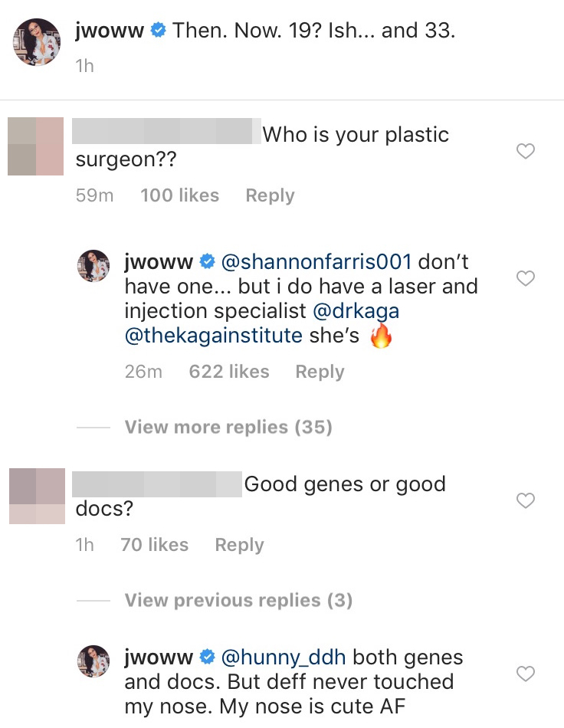The width and height of the screenshot is (564, 728).
Task: Reply to the good genes comment
Action: (x=238, y=545)
